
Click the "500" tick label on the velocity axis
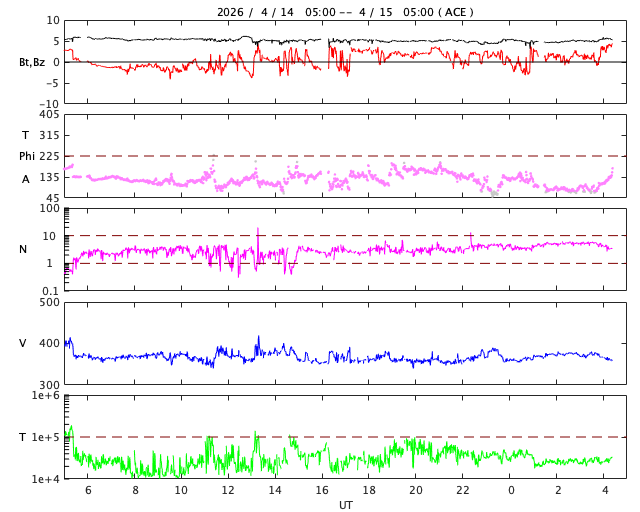click(48, 302)
